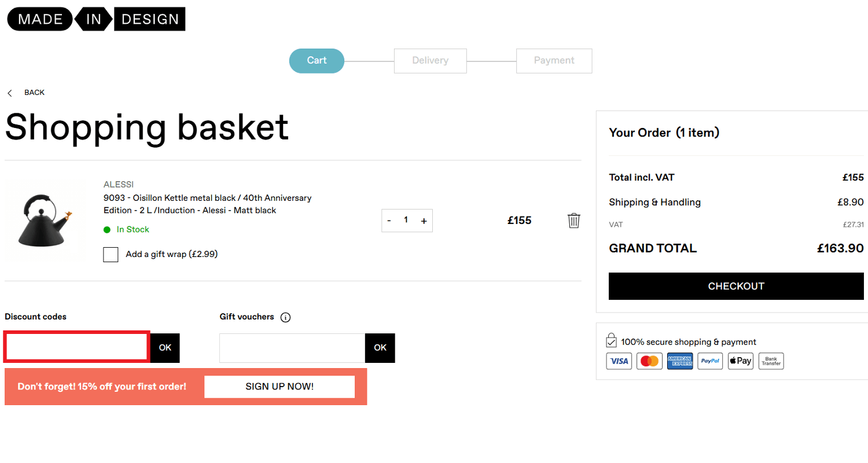This screenshot has height=463, width=868.
Task: Remove item with trash bin icon
Action: click(x=573, y=221)
